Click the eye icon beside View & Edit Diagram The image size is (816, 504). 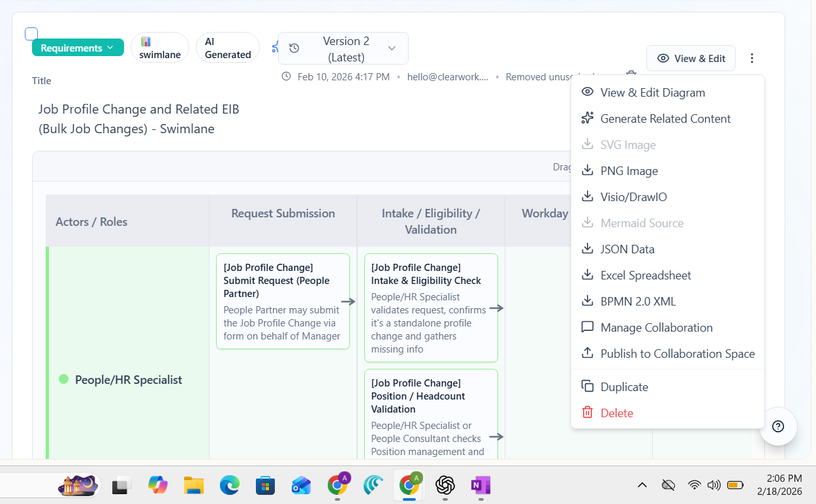588,92
